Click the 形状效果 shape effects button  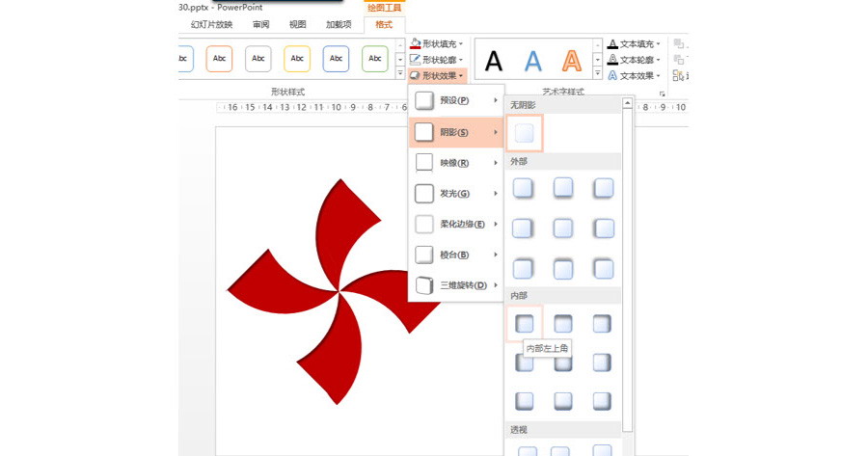pos(437,75)
